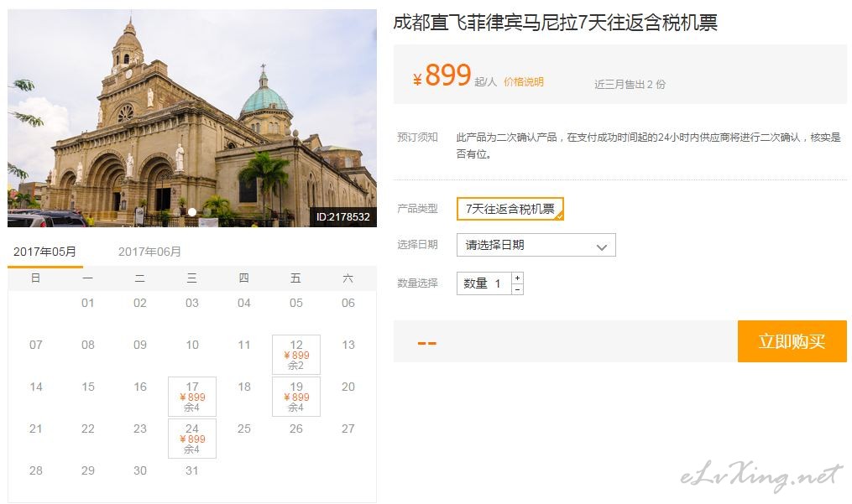This screenshot has height=504, width=852.
Task: Click the Manila Cathedral product photo
Action: pyautogui.click(x=192, y=118)
